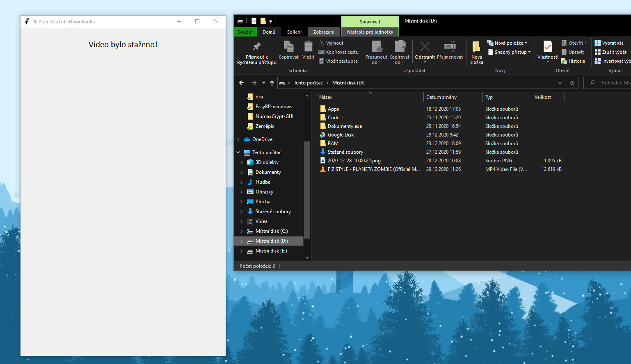Click the Přejmenovat rename icon

(x=450, y=46)
